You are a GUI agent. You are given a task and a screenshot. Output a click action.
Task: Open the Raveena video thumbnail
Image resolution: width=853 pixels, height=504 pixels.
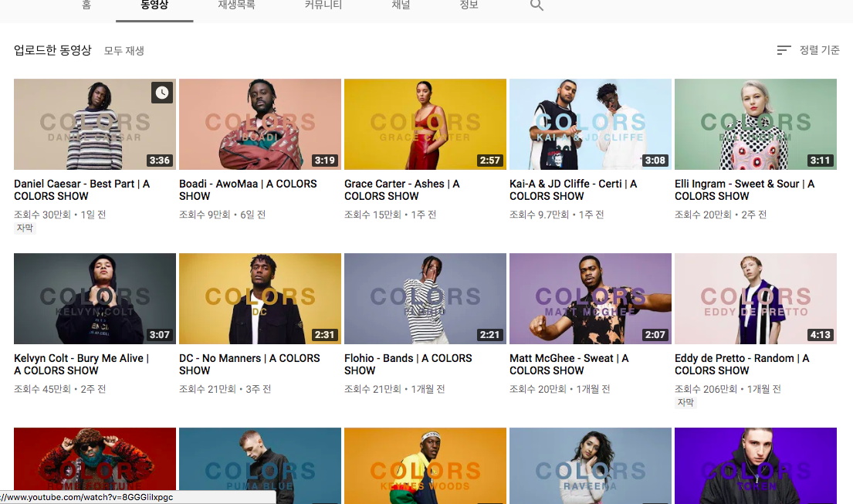coord(591,466)
